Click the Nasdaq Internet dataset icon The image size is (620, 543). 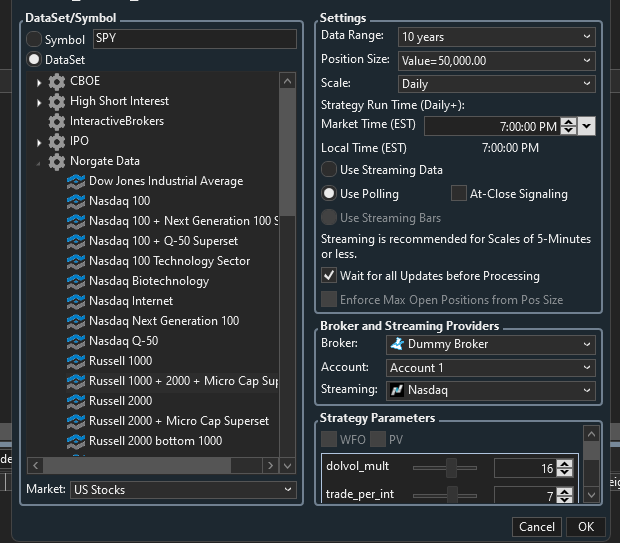pyautogui.click(x=76, y=301)
